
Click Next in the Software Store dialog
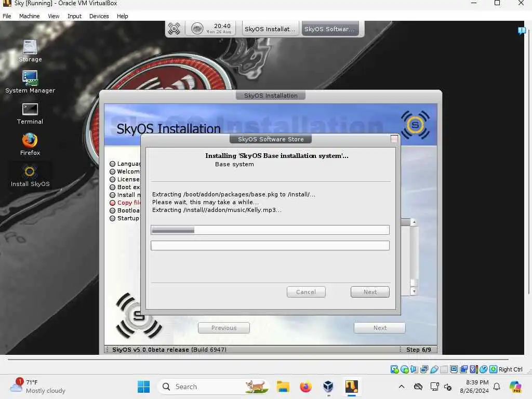click(x=370, y=292)
